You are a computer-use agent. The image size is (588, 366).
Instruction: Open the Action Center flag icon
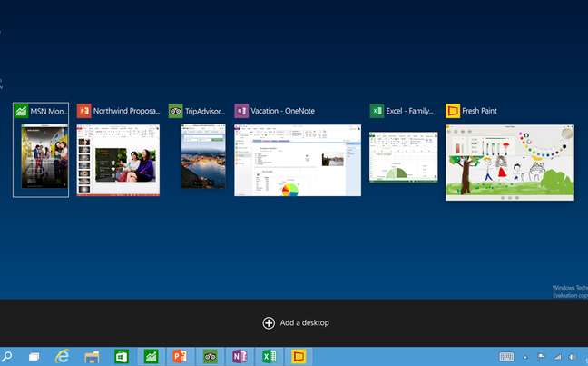point(541,357)
